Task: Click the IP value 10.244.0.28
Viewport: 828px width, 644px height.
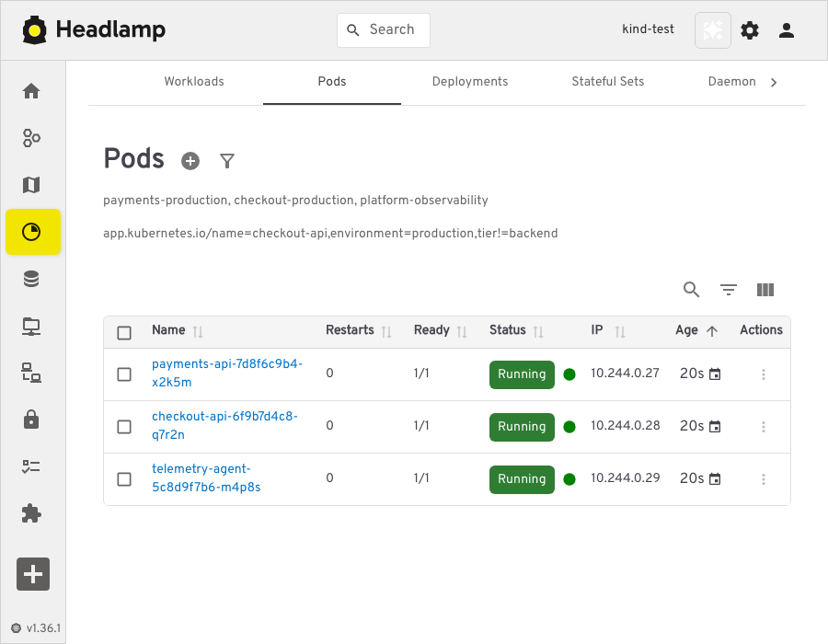Action: (x=626, y=425)
